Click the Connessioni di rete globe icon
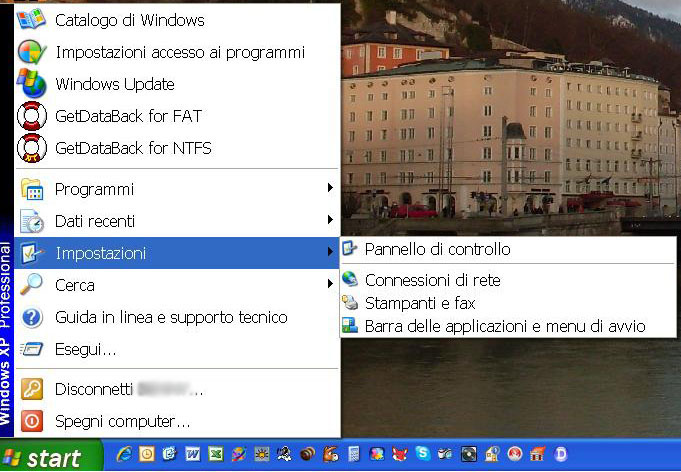The height and width of the screenshot is (472, 681). (350, 279)
